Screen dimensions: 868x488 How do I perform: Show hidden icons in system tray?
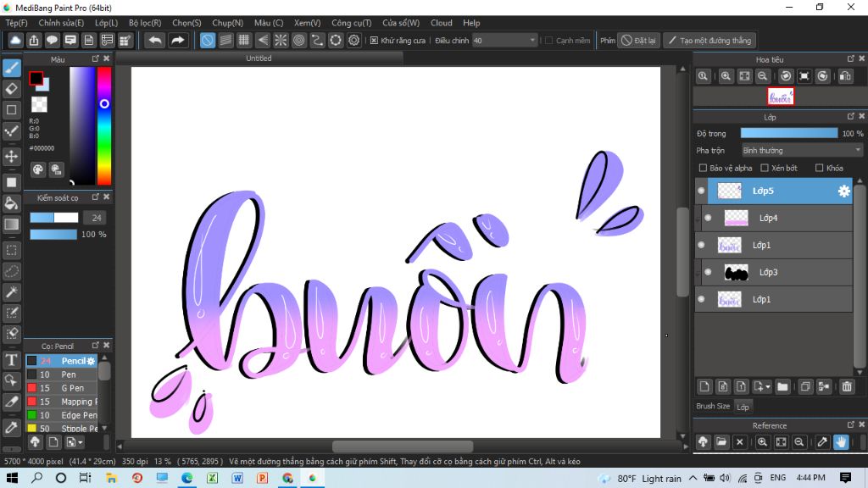pyautogui.click(x=693, y=478)
